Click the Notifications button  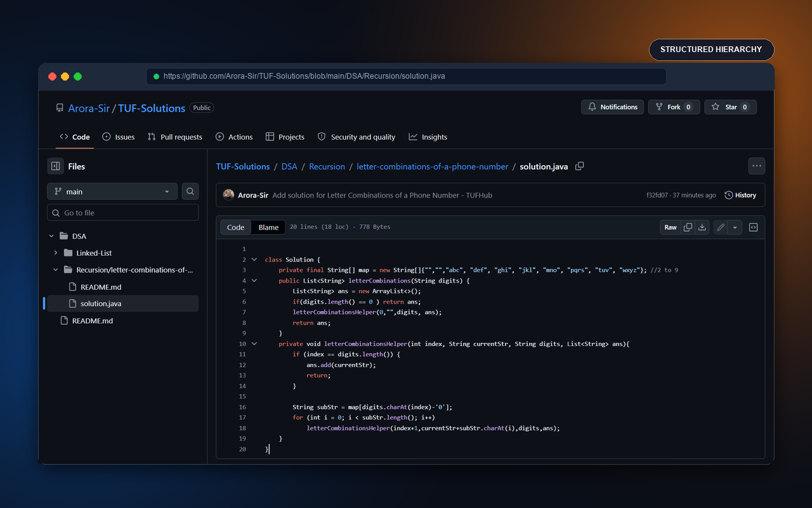tap(612, 107)
